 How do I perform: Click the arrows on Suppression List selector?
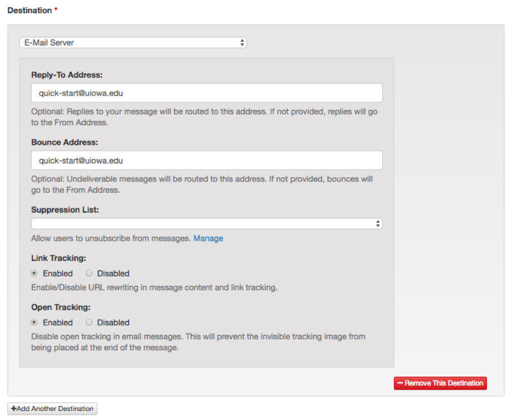coord(378,223)
